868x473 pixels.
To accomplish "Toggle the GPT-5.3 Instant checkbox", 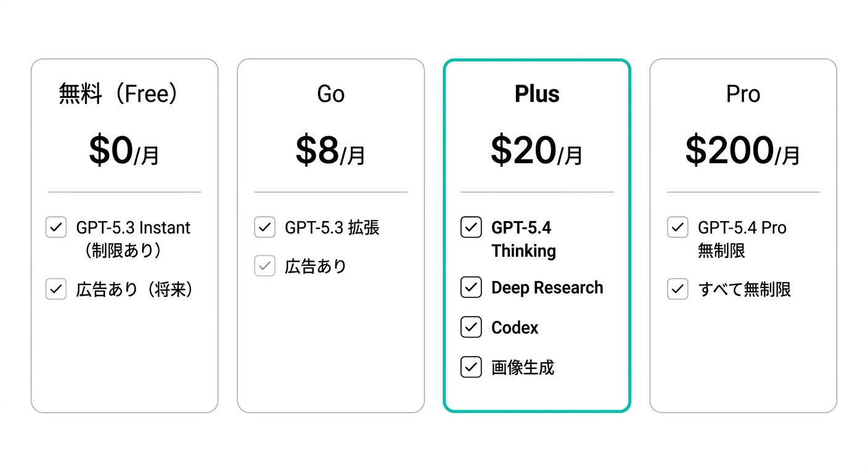I will [x=56, y=227].
